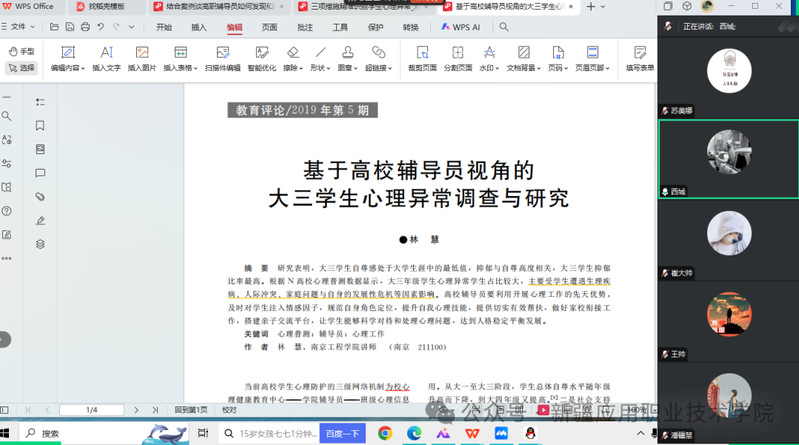This screenshot has width=799, height=445.
Task: Open the bookmark panel in sidebar
Action: point(40,125)
